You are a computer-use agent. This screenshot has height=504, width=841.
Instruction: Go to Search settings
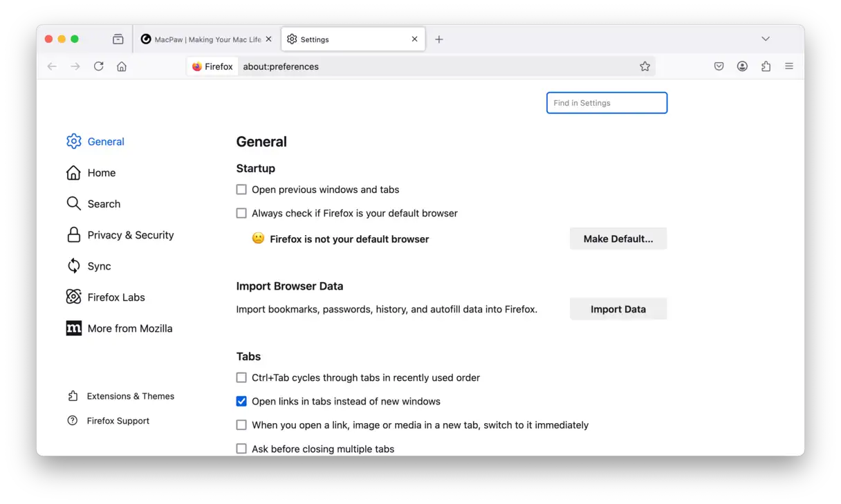(x=93, y=204)
